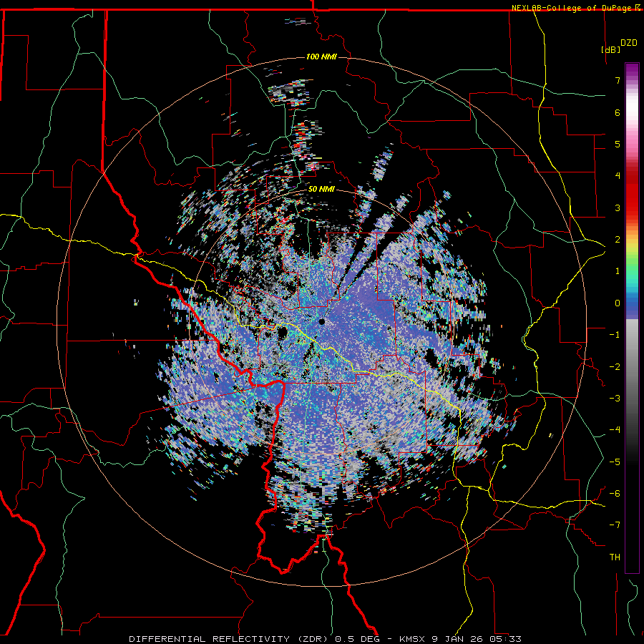Click the 5 value on the scale
Image resolution: width=644 pixels, height=644 pixels.
618,144
